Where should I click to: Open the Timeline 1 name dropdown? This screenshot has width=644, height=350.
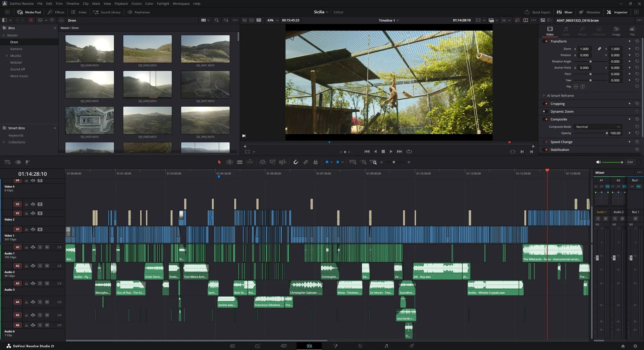(x=389, y=20)
